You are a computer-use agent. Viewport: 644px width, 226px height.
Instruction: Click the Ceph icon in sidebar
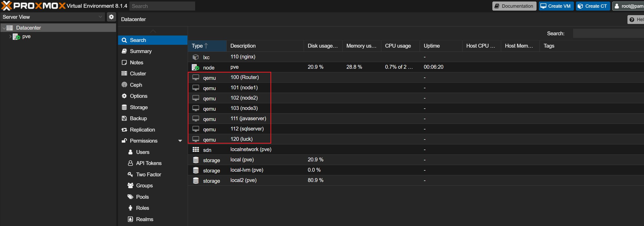(x=124, y=85)
